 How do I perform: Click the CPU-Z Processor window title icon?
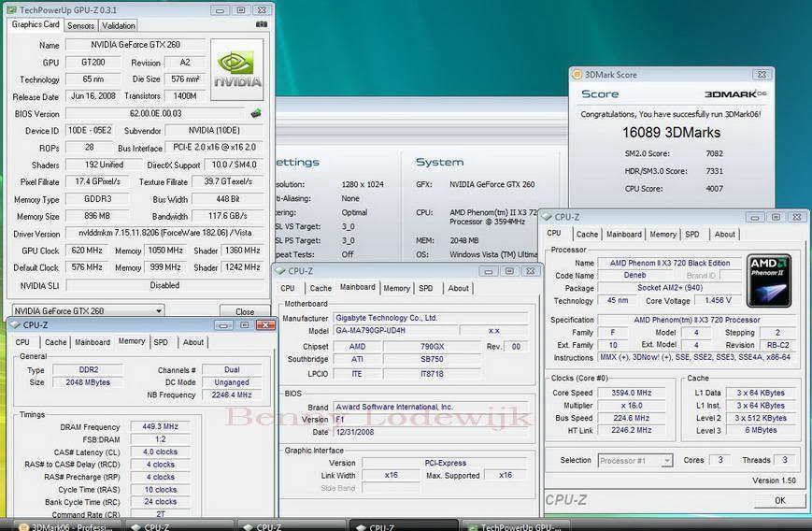point(547,217)
